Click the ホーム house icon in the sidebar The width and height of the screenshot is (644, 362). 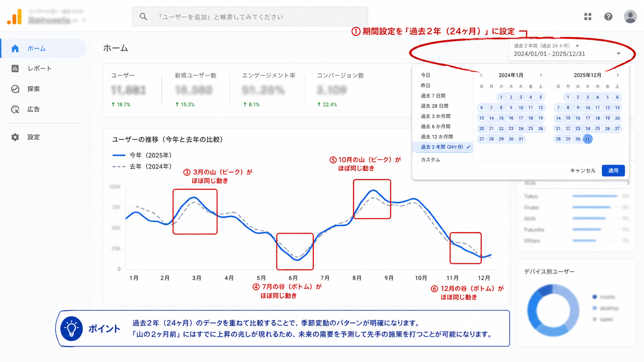(x=15, y=48)
